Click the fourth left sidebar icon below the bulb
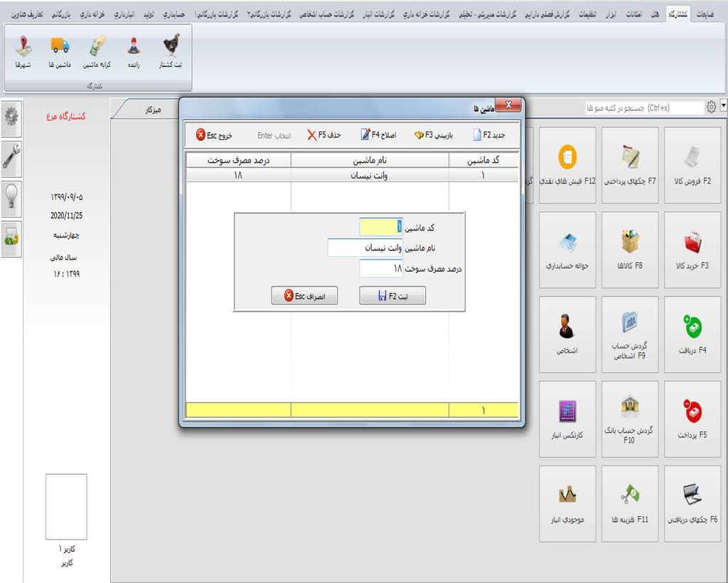Image resolution: width=728 pixels, height=583 pixels. (11, 238)
